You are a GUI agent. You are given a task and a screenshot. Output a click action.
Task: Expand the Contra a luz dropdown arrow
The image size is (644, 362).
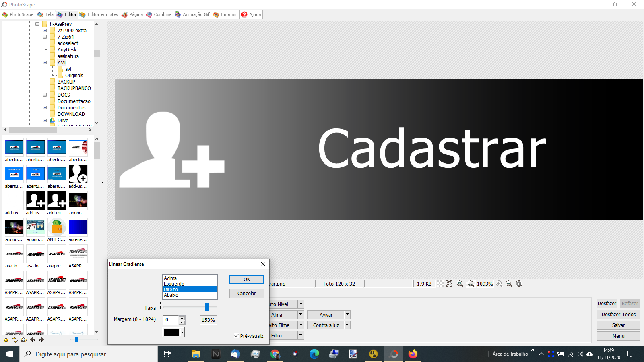[347, 325]
